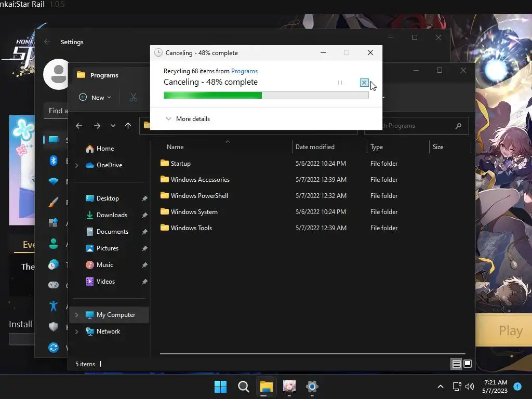Viewport: 532px width, 399px height.
Task: Open Gaming controller icon in Settings
Action: point(54,285)
